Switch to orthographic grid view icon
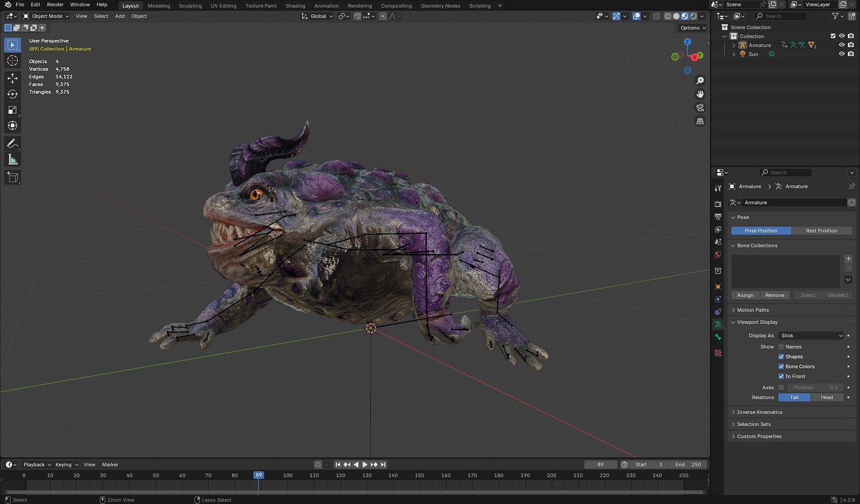 (x=700, y=122)
